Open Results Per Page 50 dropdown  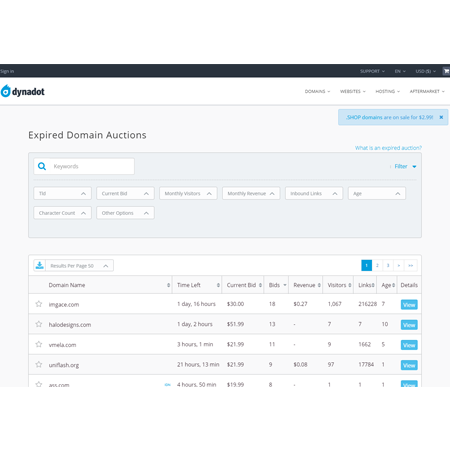pos(79,266)
